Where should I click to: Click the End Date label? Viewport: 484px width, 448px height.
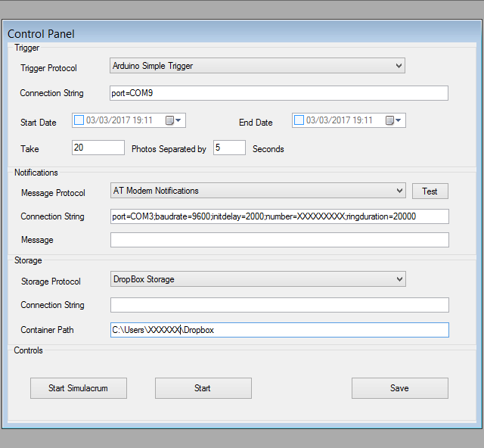(256, 123)
